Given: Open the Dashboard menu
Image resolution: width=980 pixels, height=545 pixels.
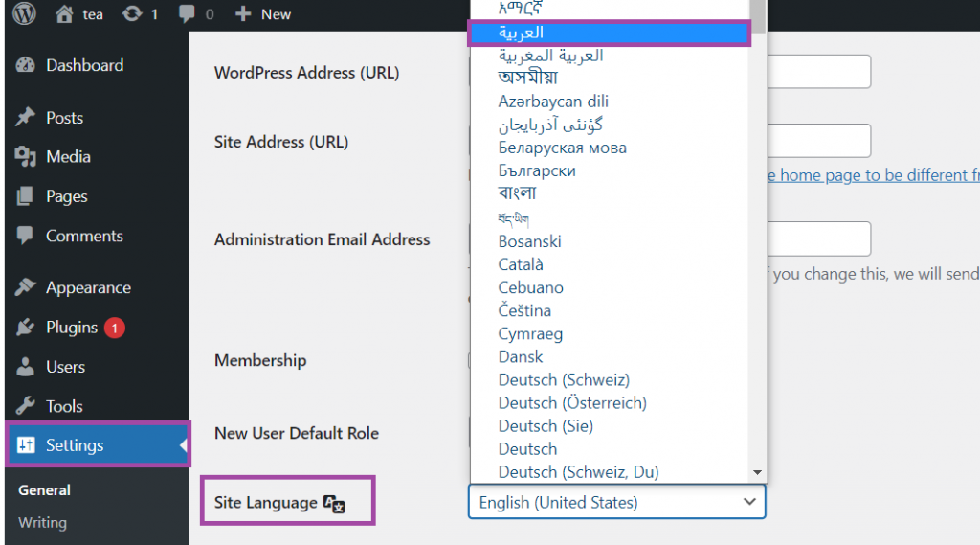Looking at the screenshot, I should click(x=85, y=65).
